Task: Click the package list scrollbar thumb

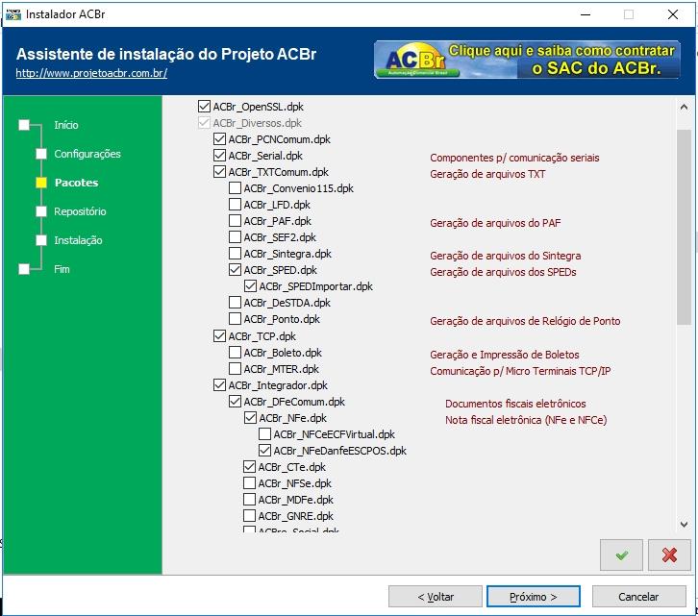Action: pyautogui.click(x=684, y=227)
